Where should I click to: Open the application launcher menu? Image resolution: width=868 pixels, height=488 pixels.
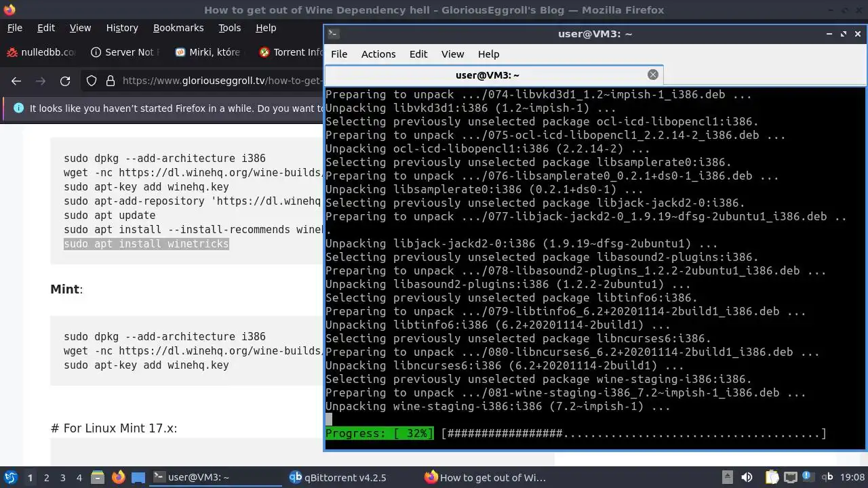click(10, 478)
